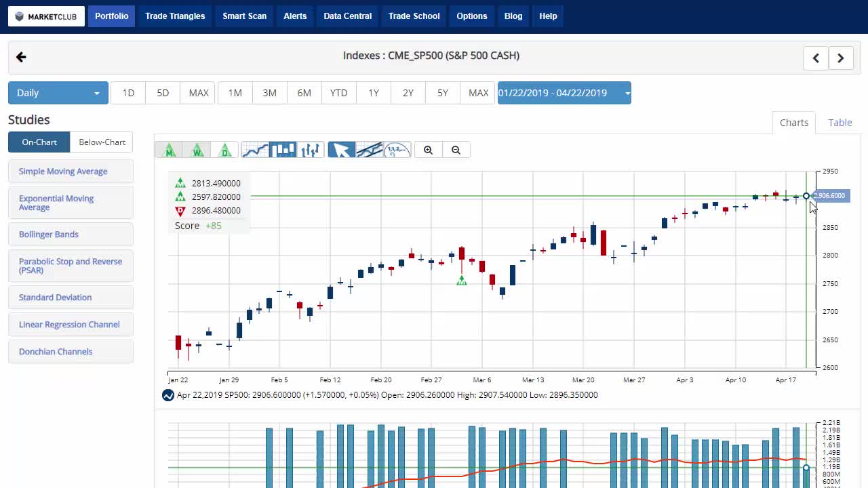868x488 pixels.
Task: Open the Alerts menu
Action: (295, 16)
